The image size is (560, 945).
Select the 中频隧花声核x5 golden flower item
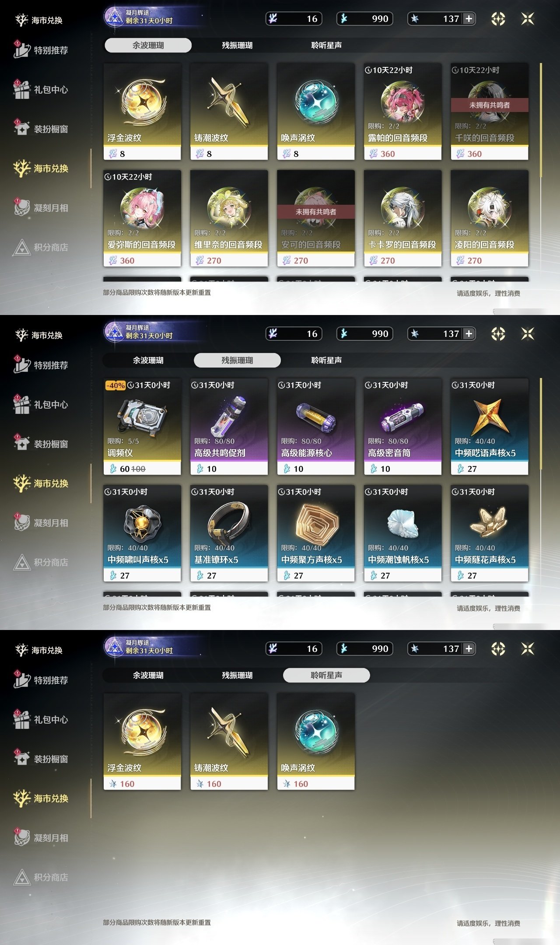coord(490,533)
